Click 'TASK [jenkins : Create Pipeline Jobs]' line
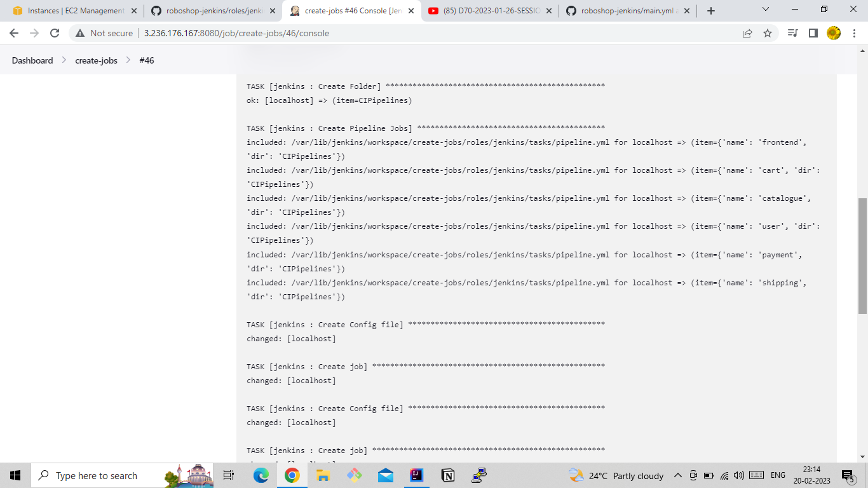868x488 pixels. (x=426, y=128)
